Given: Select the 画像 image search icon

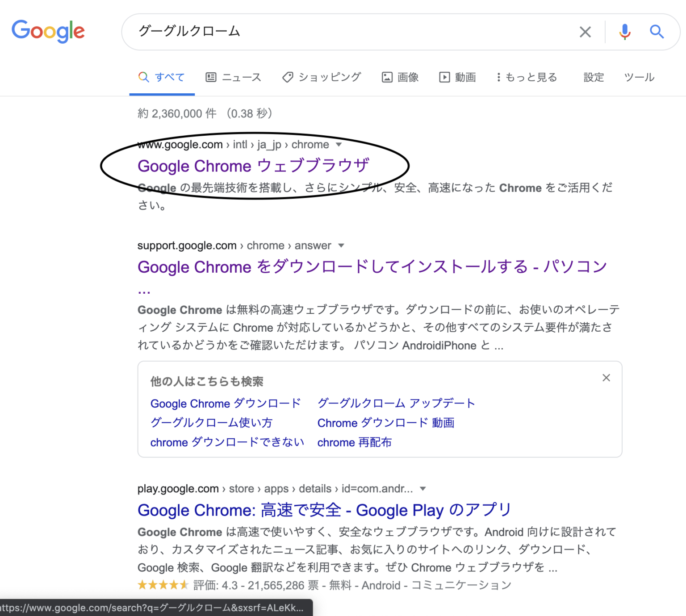Looking at the screenshot, I should [x=387, y=77].
